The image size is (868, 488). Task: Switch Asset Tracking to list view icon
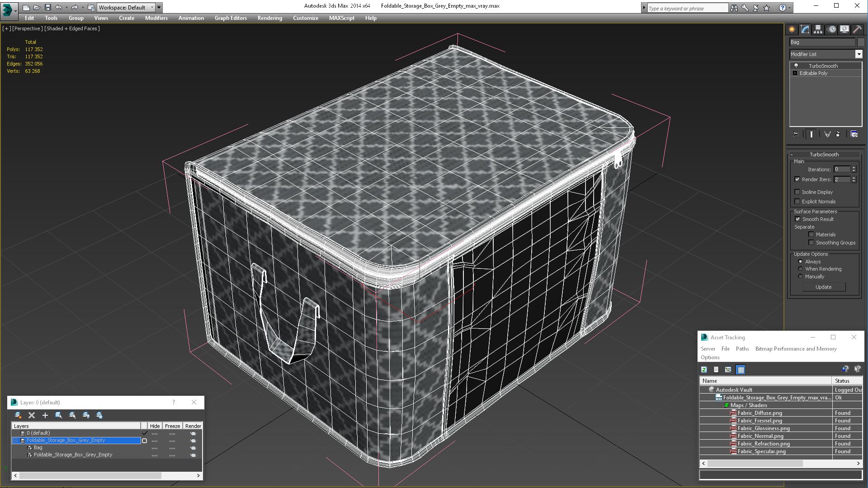(716, 370)
